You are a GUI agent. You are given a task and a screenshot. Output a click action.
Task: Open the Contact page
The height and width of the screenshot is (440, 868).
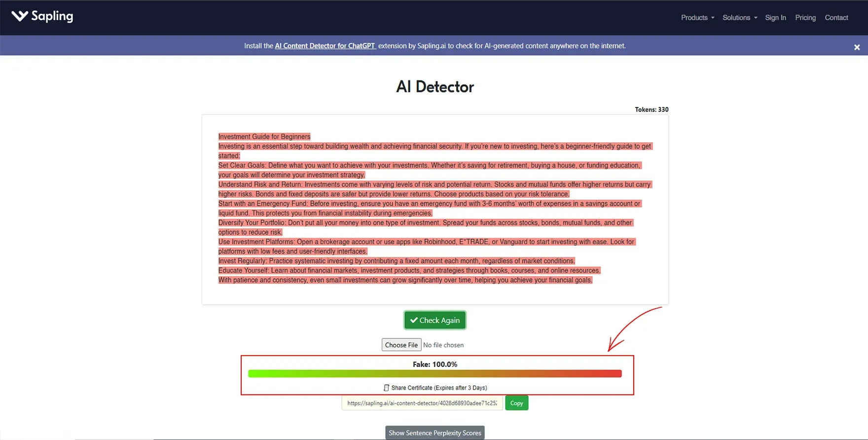pyautogui.click(x=836, y=18)
